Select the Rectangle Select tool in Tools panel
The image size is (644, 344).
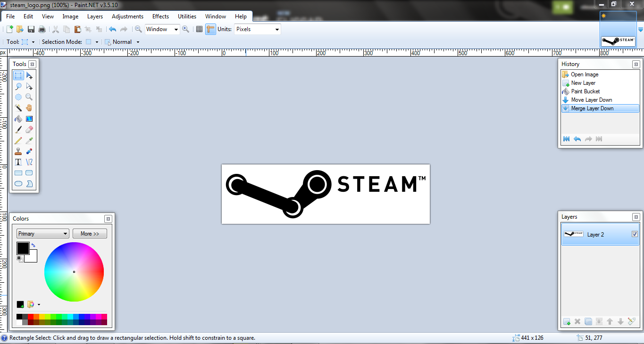coord(18,75)
